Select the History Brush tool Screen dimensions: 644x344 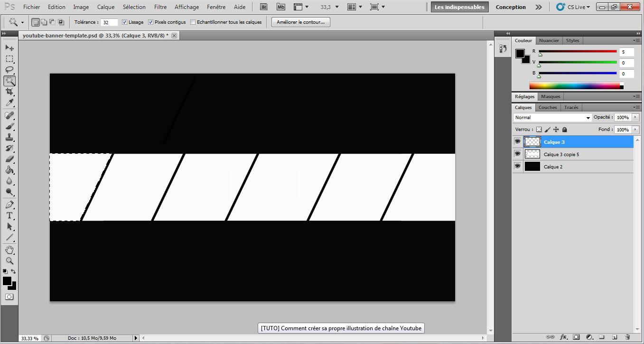point(9,148)
